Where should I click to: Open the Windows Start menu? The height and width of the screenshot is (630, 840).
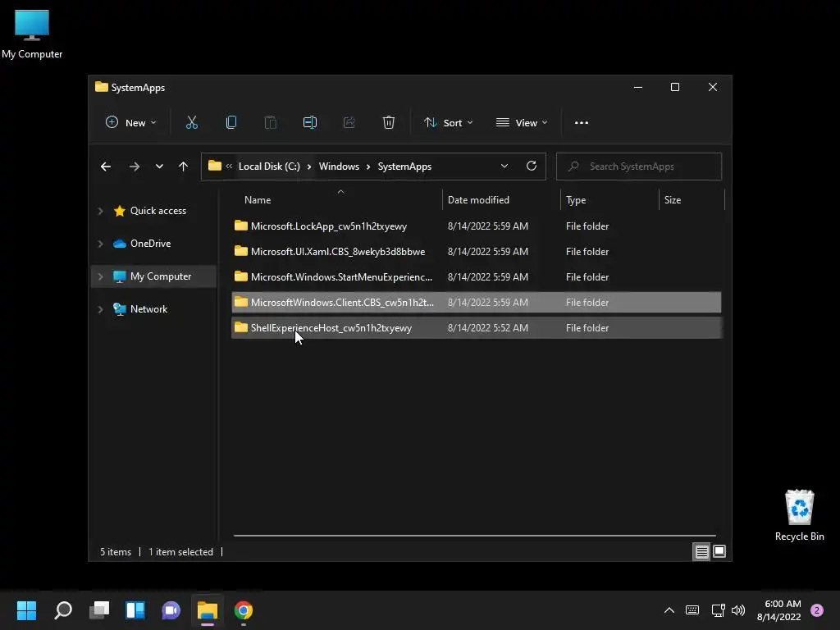tap(26, 610)
